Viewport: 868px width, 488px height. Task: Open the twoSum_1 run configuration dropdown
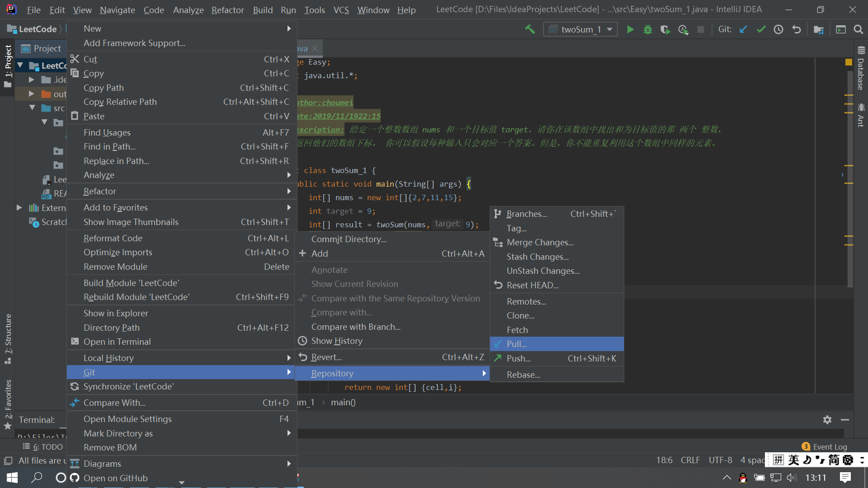(x=580, y=29)
